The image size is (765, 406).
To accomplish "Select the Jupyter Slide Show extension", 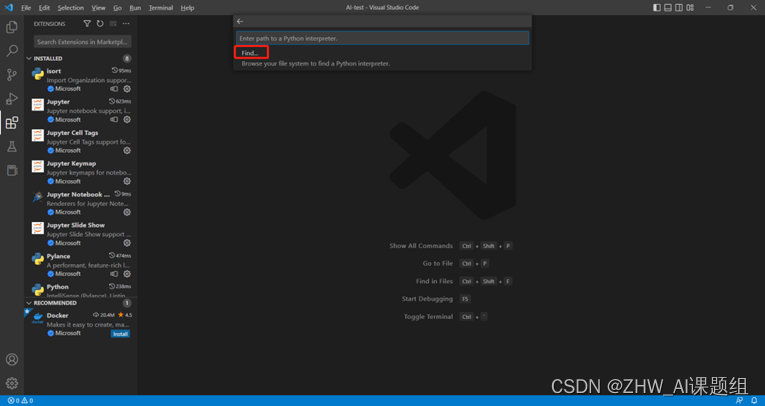I will pyautogui.click(x=81, y=234).
